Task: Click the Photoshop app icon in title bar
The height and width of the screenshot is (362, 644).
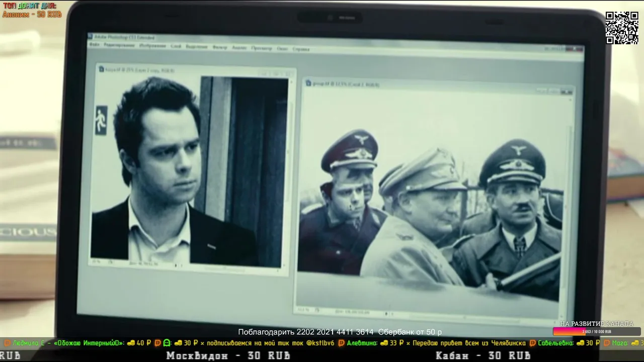Action: (x=90, y=37)
